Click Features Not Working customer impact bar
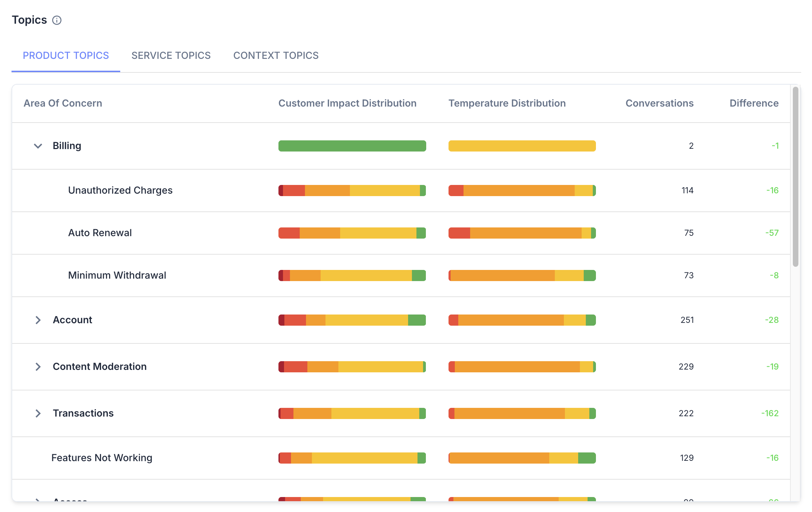This screenshot has width=812, height=512. coord(352,458)
